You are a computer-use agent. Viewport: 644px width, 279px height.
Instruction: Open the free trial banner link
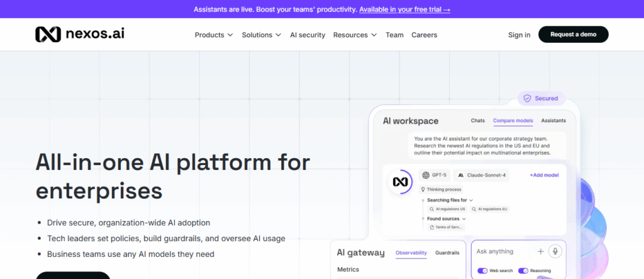(404, 9)
